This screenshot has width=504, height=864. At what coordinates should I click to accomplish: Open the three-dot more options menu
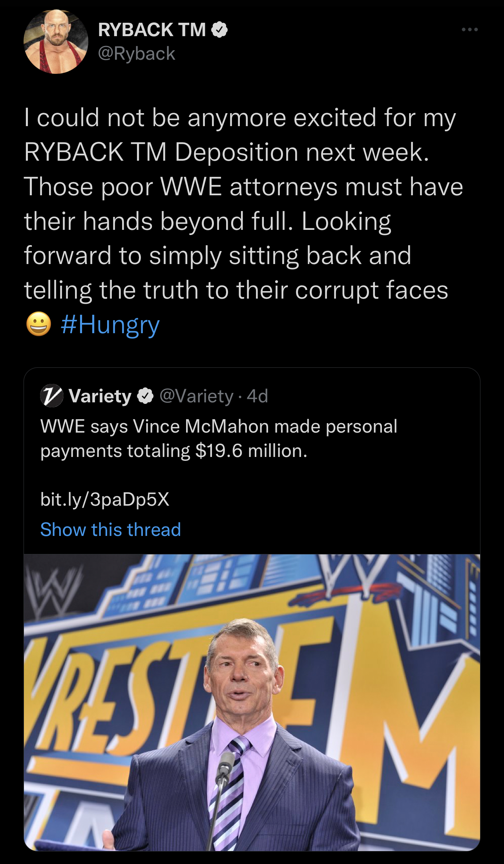click(x=469, y=29)
